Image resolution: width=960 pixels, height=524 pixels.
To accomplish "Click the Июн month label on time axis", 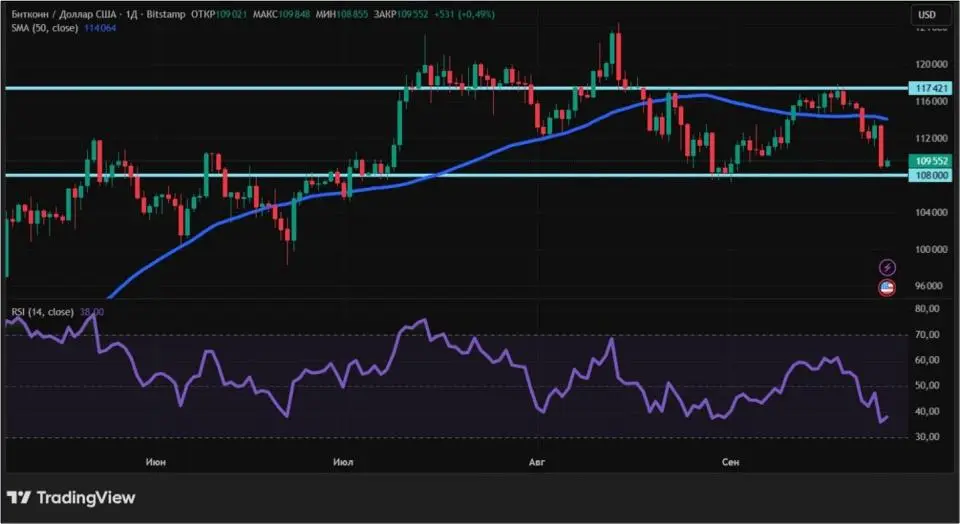I will (x=156, y=462).
